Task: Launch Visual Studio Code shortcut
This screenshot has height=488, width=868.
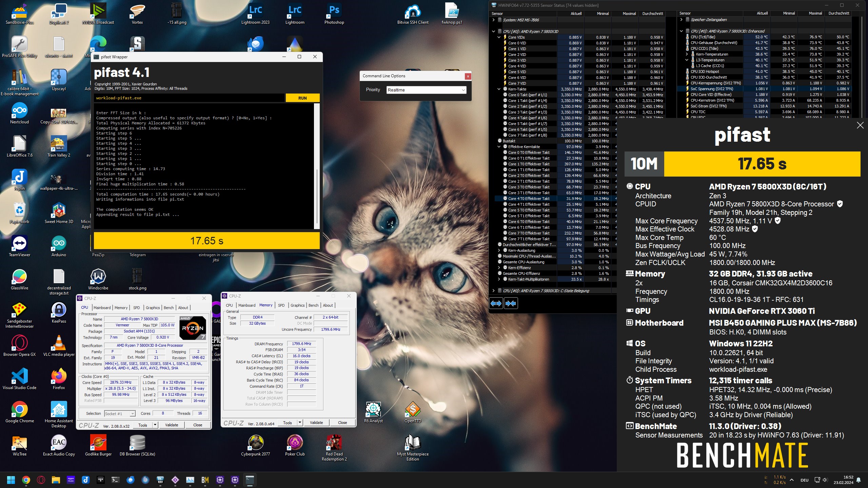Action: point(19,379)
